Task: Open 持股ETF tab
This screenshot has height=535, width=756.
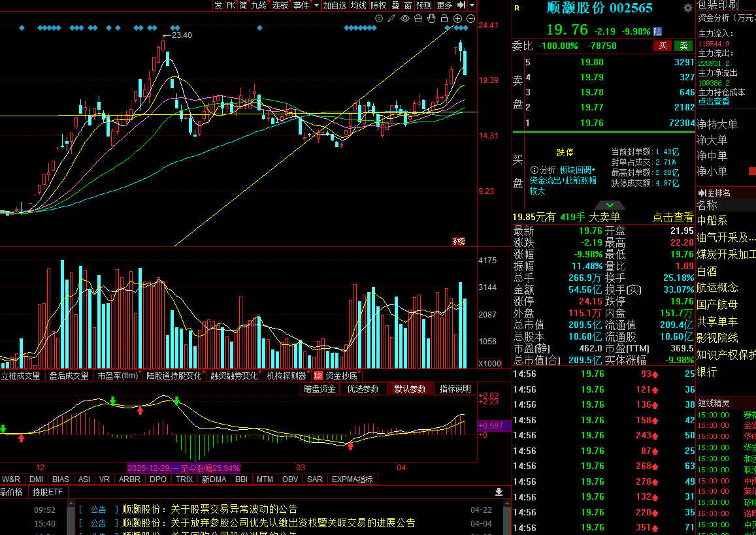Action: pos(48,492)
